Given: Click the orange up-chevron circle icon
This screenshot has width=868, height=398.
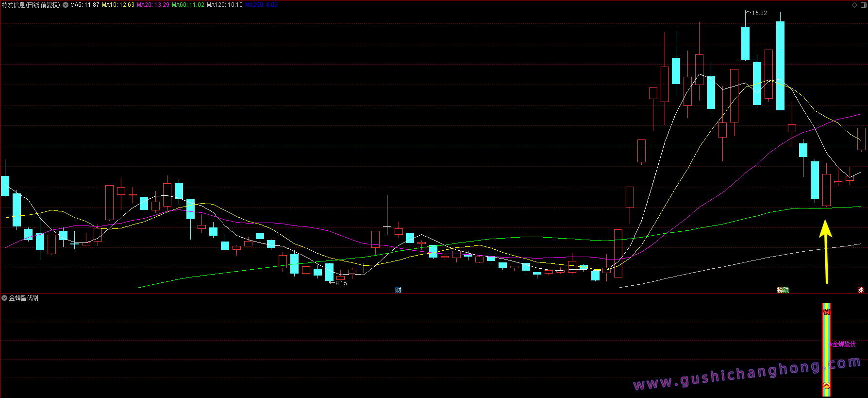Looking at the screenshot, I should (x=826, y=386).
